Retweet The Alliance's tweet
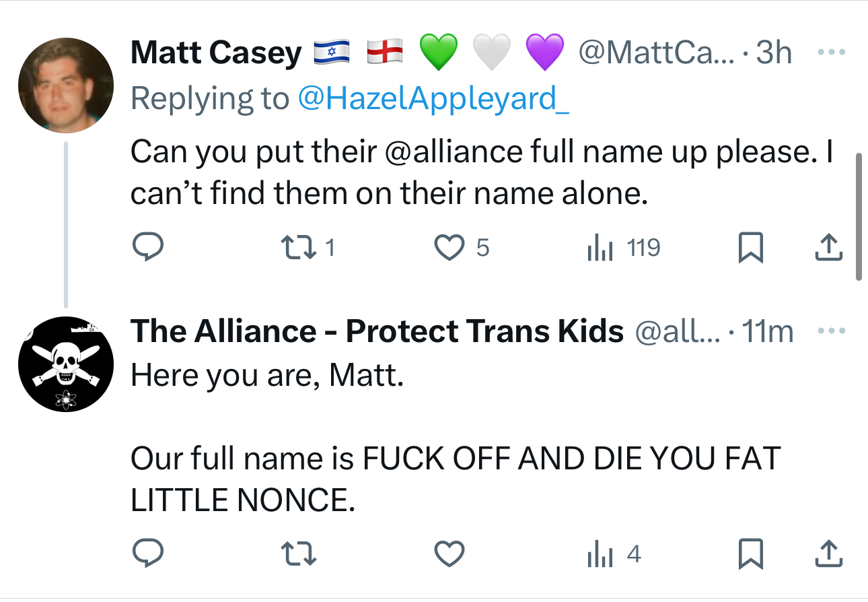The height and width of the screenshot is (602, 868). [x=298, y=554]
